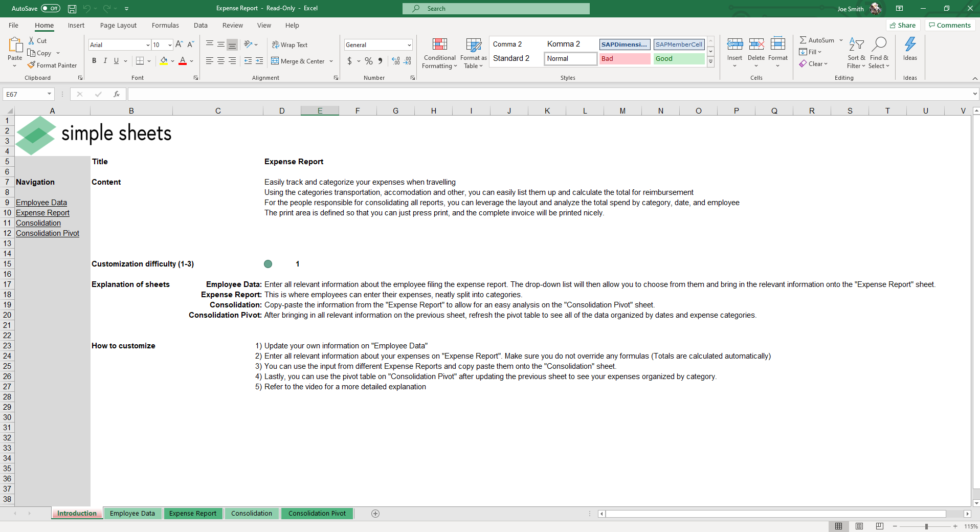The width and height of the screenshot is (980, 532).
Task: Collapse the ribbon
Action: tap(975, 78)
